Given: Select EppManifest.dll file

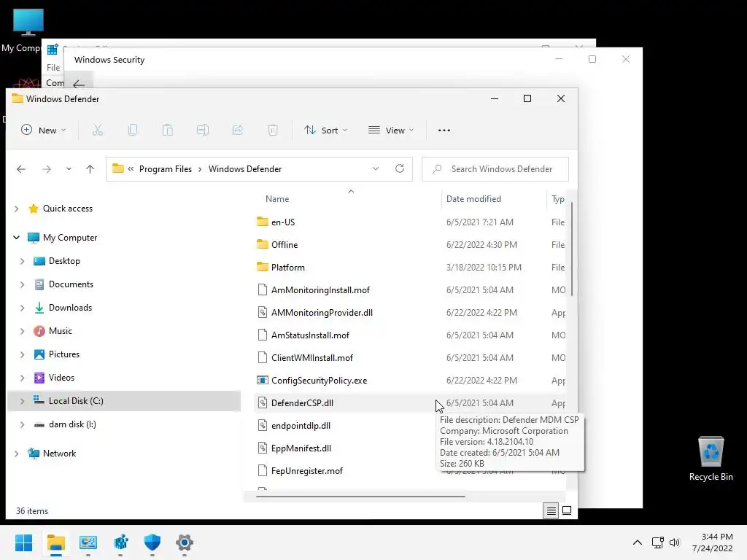Looking at the screenshot, I should [x=301, y=448].
